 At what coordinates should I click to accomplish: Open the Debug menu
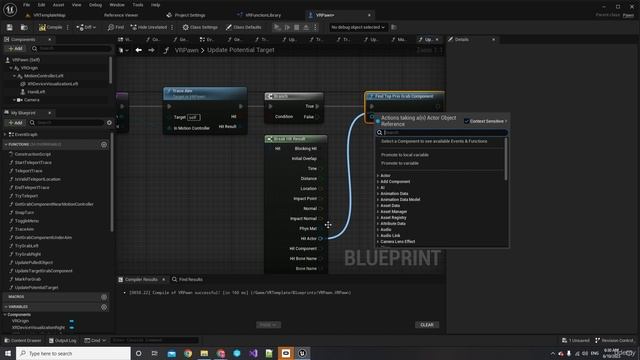(95, 5)
